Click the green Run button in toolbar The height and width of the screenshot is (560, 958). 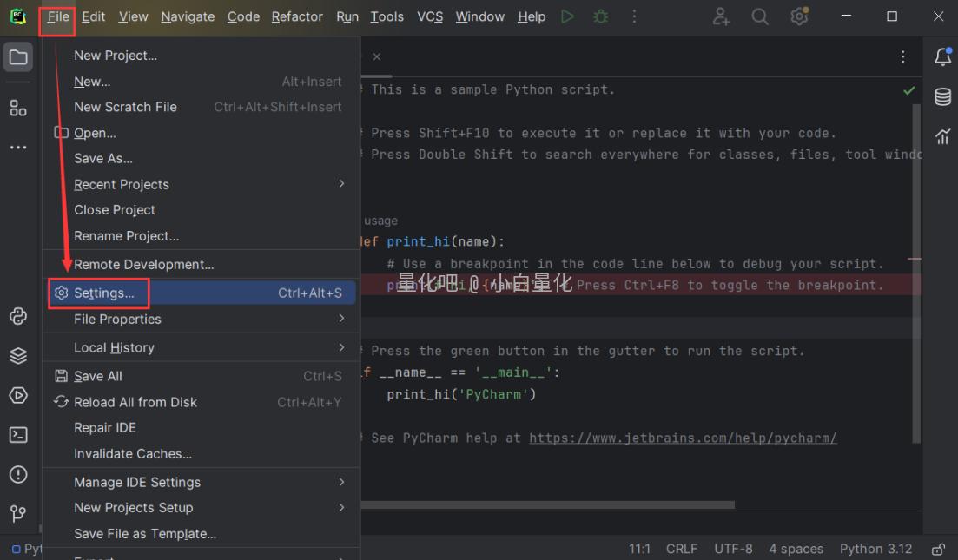[x=567, y=16]
